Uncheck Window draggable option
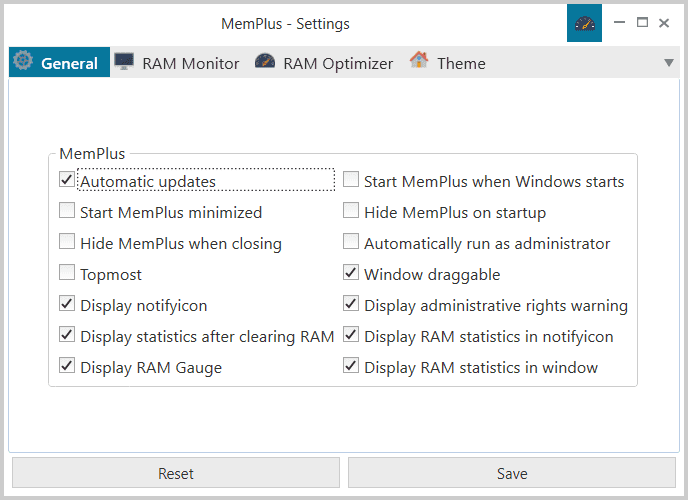This screenshot has height=500, width=688. [351, 274]
